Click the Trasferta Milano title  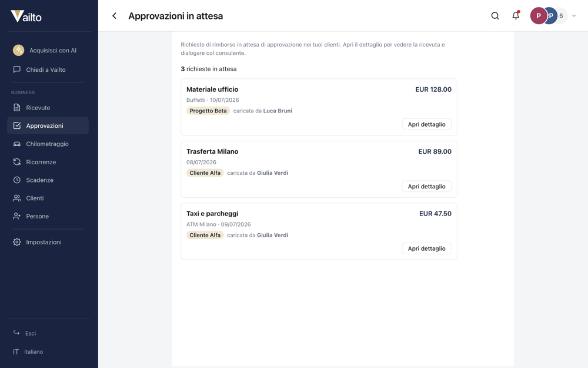(212, 151)
